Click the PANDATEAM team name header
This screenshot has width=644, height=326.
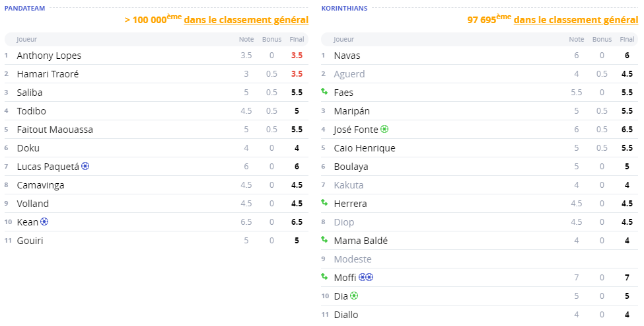[x=24, y=8]
